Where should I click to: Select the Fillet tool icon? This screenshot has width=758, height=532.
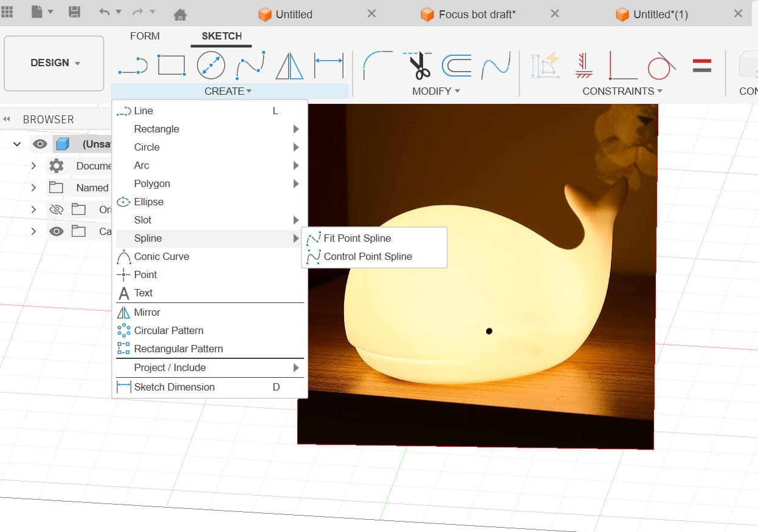click(377, 66)
